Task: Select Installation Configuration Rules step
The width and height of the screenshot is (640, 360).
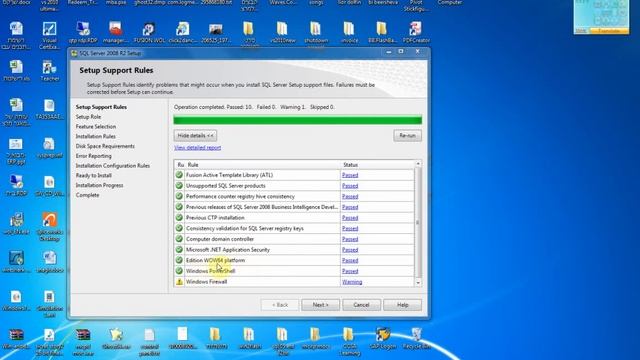Action: pyautogui.click(x=113, y=166)
